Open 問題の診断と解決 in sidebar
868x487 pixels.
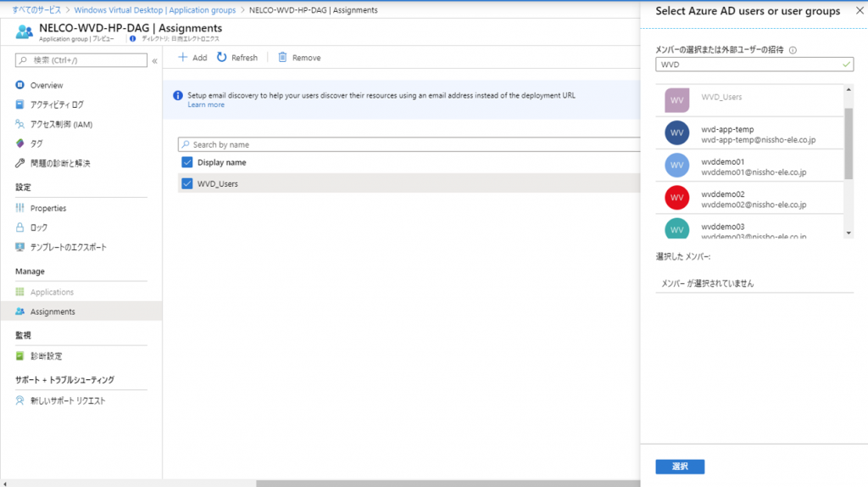(59, 163)
